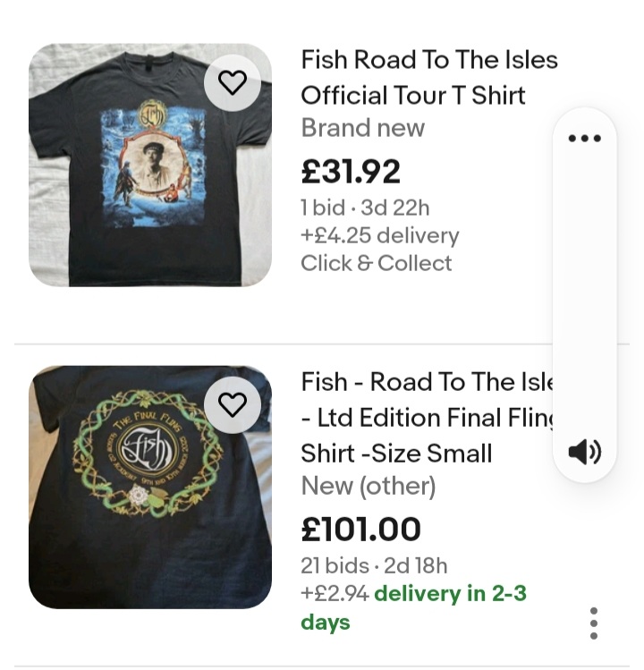
Task: Open Ltd Edition Final Fling Shirt listing title
Action: (x=428, y=417)
